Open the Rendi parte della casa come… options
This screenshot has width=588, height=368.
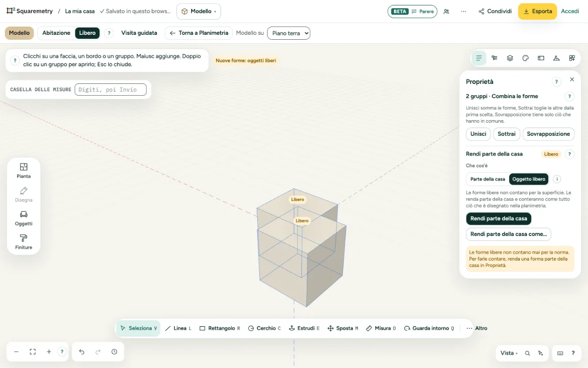click(x=508, y=234)
